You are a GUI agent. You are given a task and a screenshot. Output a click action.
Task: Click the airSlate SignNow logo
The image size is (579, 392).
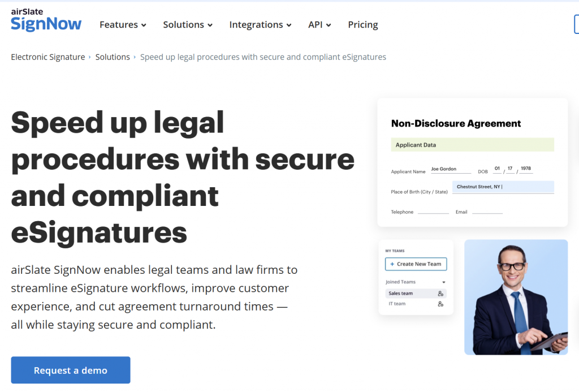pos(45,19)
